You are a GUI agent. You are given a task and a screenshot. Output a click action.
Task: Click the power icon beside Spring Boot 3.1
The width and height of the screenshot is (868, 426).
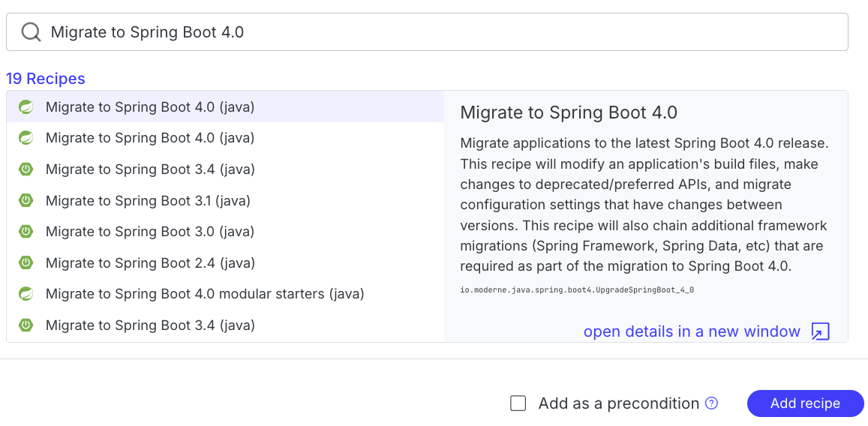[x=26, y=201]
